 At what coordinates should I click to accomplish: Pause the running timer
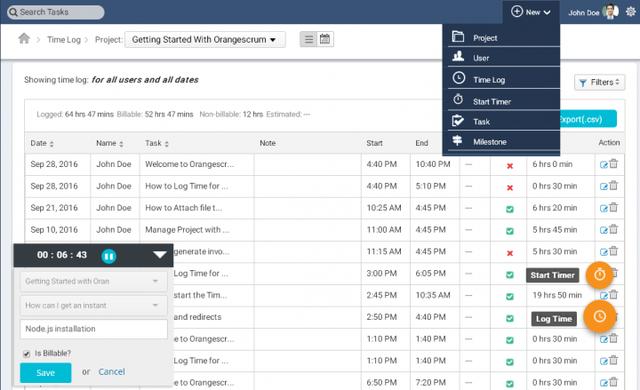coord(109,256)
